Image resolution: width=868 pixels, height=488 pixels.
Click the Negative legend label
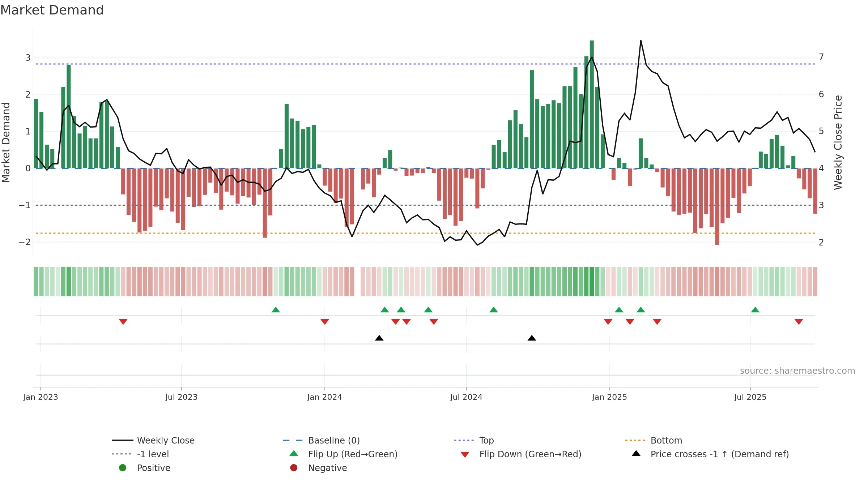coord(327,468)
